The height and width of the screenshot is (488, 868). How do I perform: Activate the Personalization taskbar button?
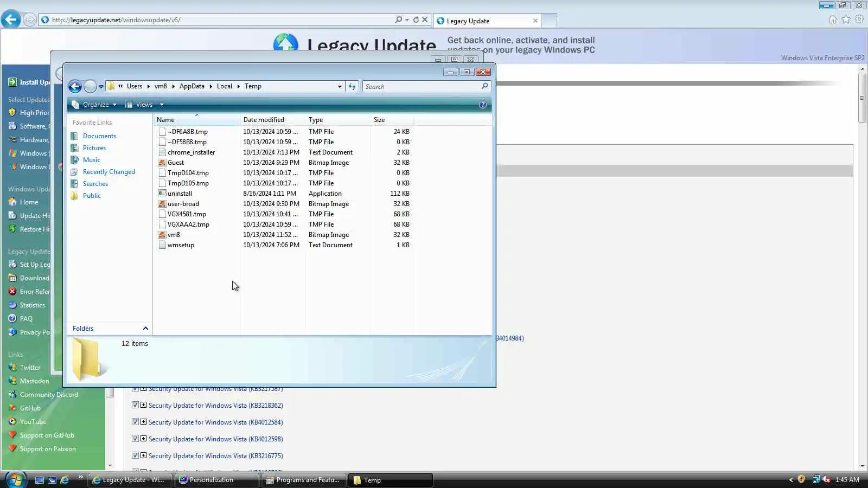(217, 480)
